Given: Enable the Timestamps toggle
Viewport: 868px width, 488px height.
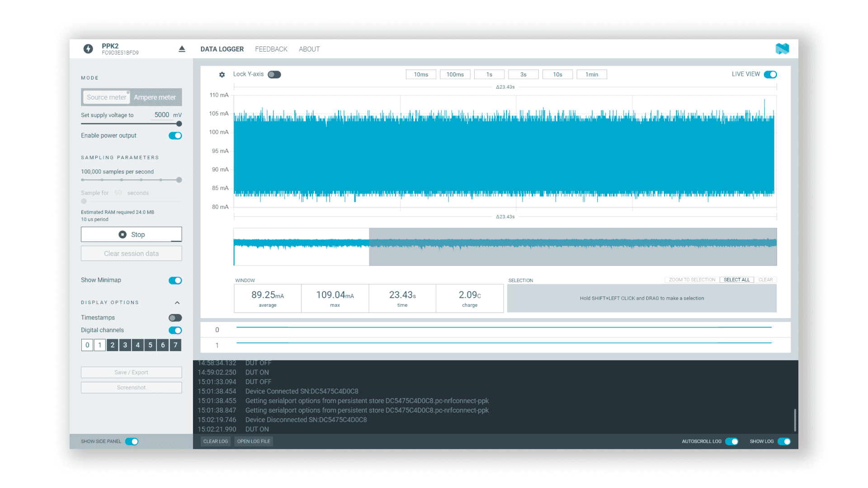Looking at the screenshot, I should pos(175,318).
